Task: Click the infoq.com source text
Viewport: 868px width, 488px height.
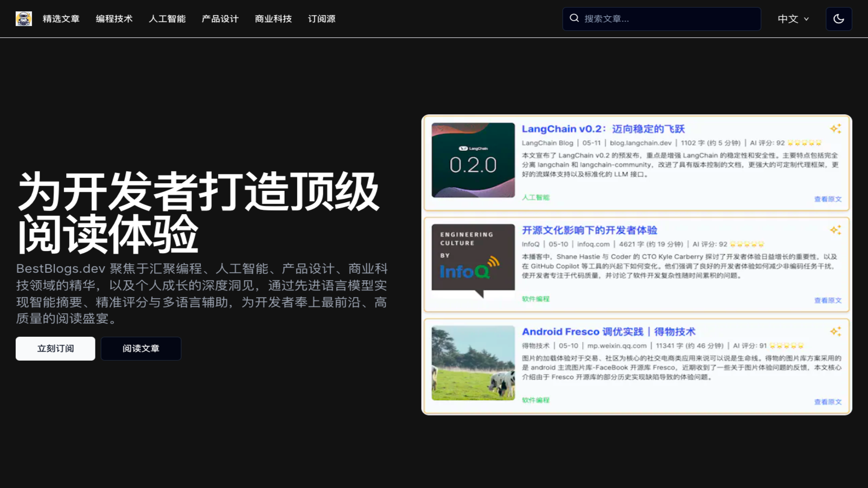Action: (x=593, y=245)
